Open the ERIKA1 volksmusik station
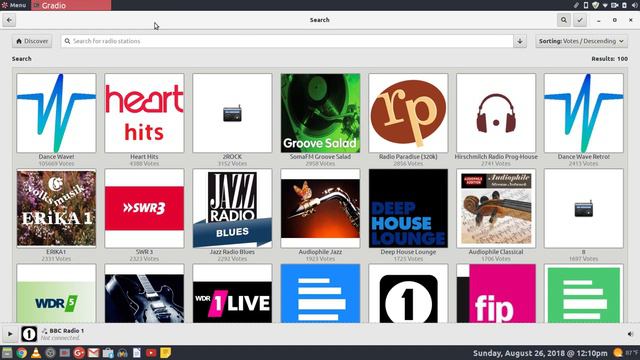 click(x=56, y=208)
